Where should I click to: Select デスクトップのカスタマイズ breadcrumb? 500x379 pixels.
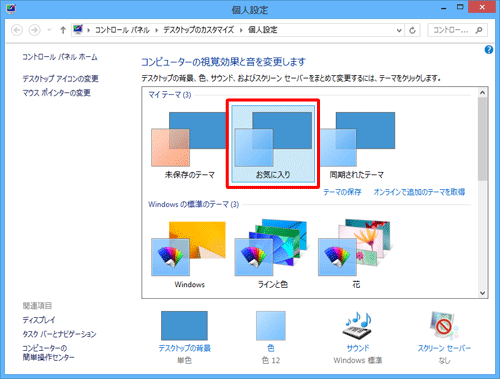point(198,30)
